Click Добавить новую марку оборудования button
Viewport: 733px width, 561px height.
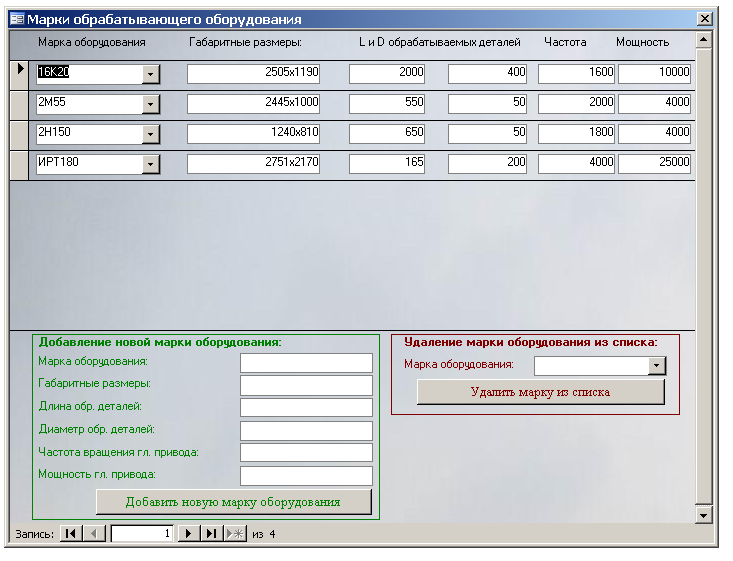click(x=234, y=502)
